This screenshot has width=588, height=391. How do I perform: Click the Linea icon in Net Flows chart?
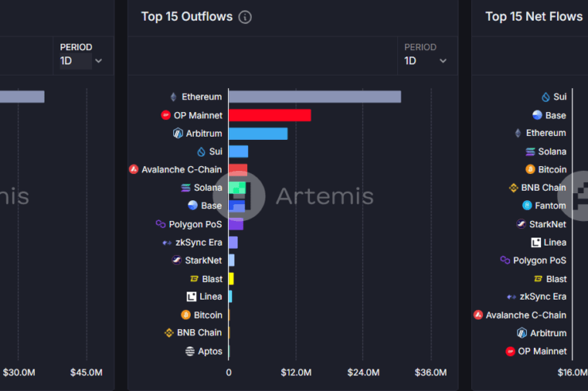[536, 242]
